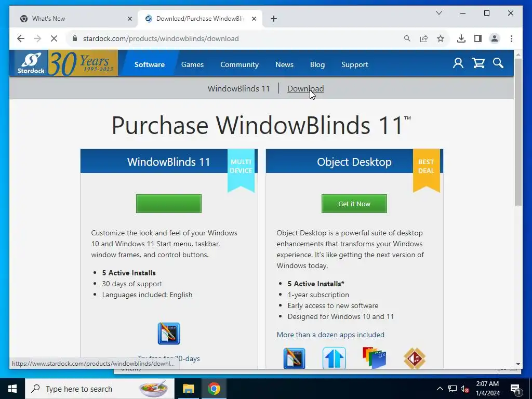Open Chrome three-dot menu
Screen dimensions: 532x399
coord(511,38)
